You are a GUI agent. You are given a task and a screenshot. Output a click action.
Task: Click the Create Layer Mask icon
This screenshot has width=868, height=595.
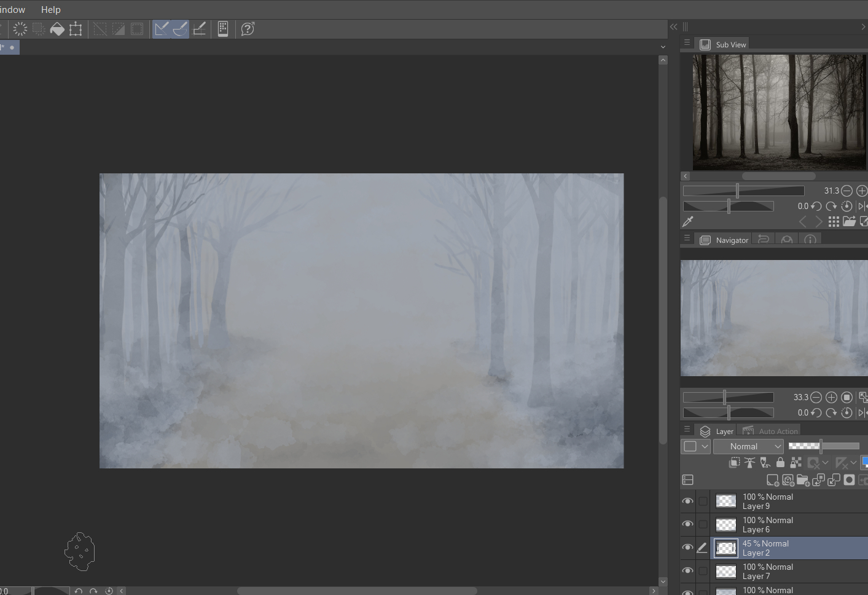pos(849,480)
